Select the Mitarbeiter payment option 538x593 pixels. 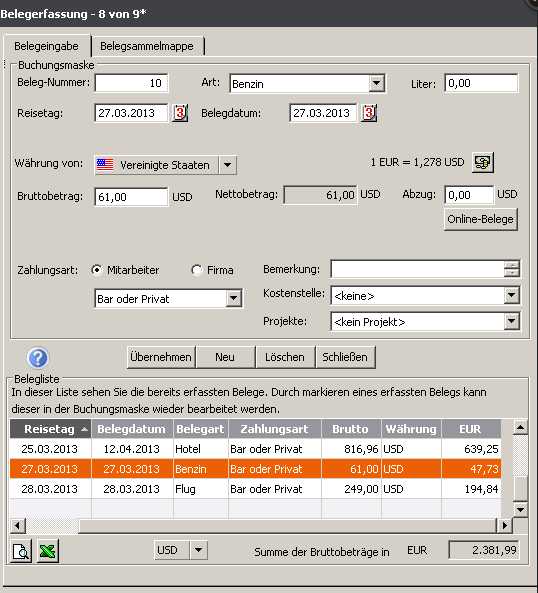97,270
